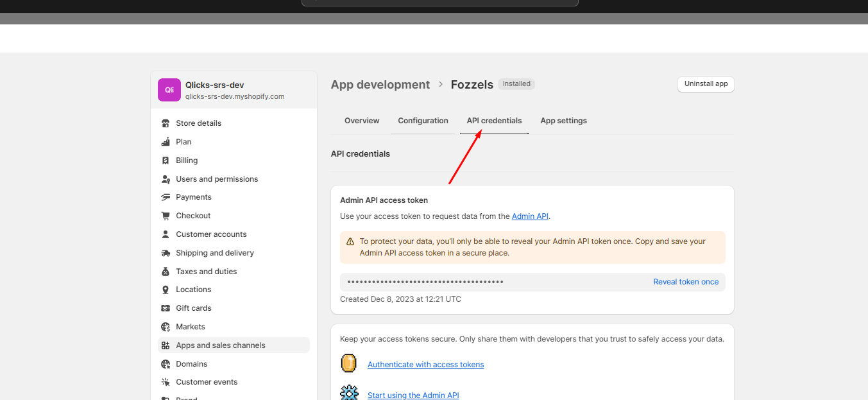Click the Qlicks-srs-dev store avatar
Viewport: 868px width, 400px height.
pyautogui.click(x=169, y=90)
